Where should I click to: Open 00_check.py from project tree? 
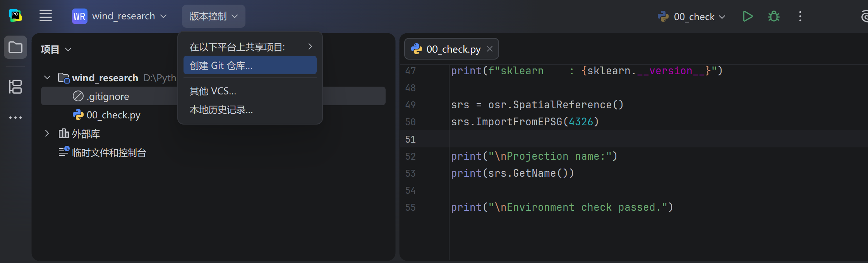(113, 115)
